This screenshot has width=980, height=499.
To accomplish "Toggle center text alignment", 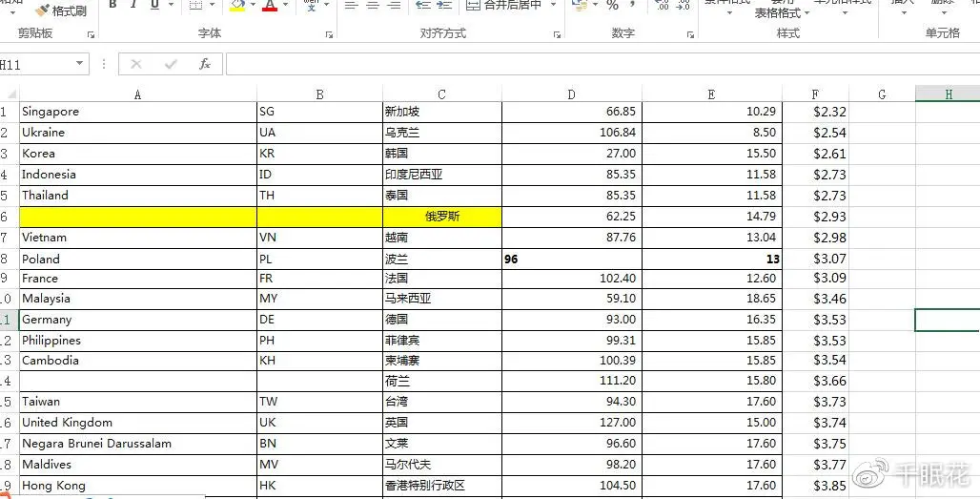I will pos(373,5).
